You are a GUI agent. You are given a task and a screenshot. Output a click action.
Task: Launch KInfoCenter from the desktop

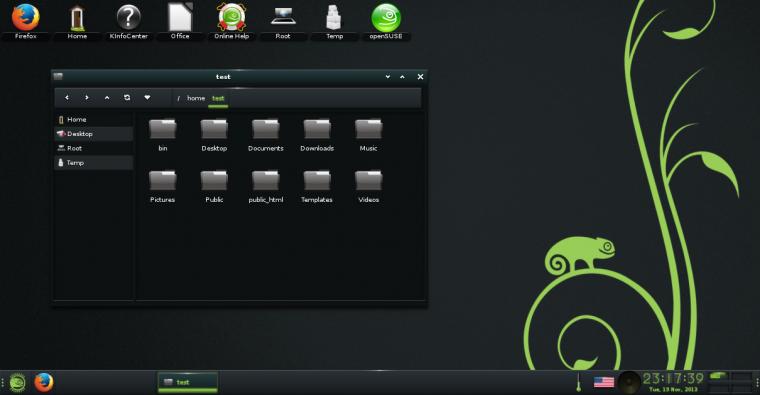click(x=128, y=21)
